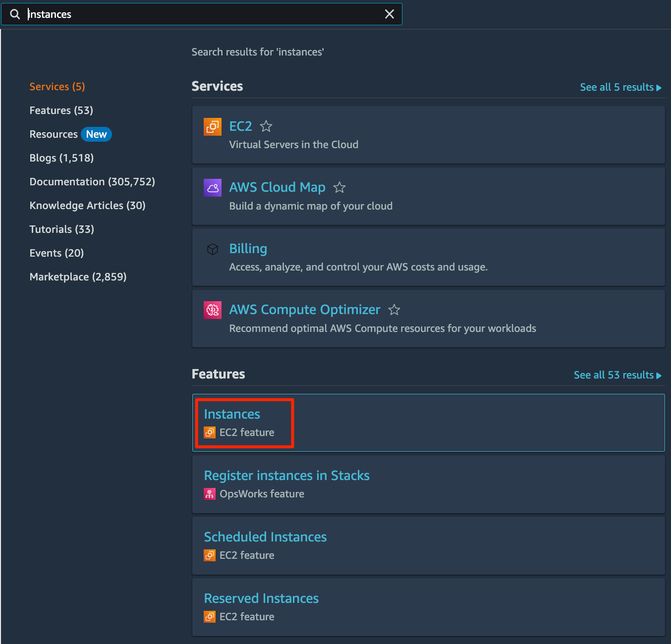The image size is (671, 644).
Task: Click EC2 icon under Reserved Instances
Action: pyautogui.click(x=210, y=617)
